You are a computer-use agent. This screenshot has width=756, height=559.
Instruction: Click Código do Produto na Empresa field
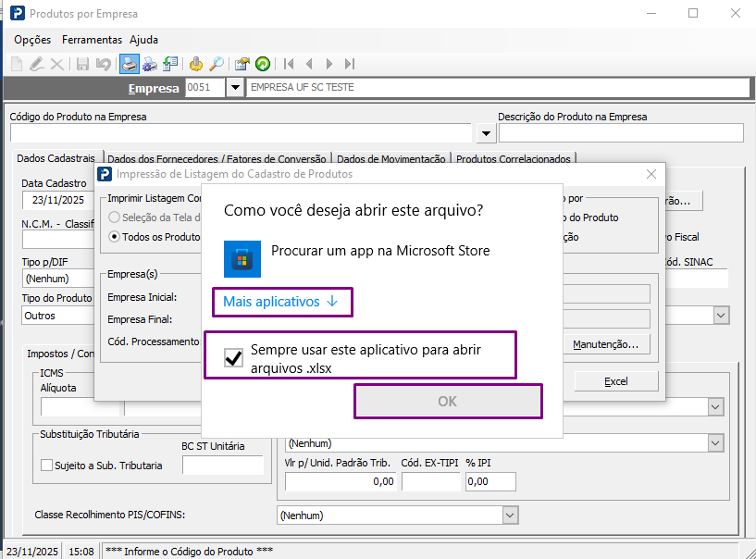point(241,133)
